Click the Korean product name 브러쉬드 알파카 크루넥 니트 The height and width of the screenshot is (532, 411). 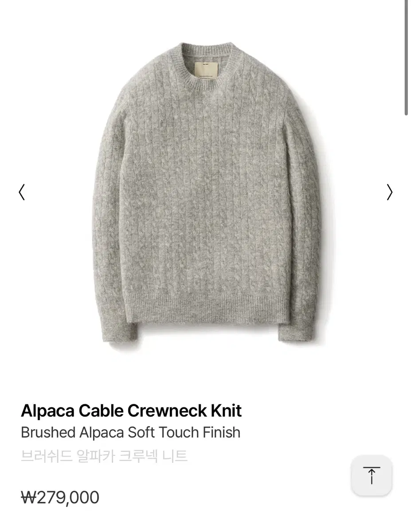(x=104, y=455)
